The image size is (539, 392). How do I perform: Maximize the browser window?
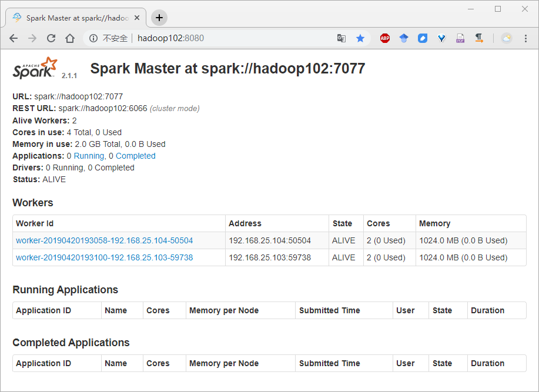click(498, 9)
